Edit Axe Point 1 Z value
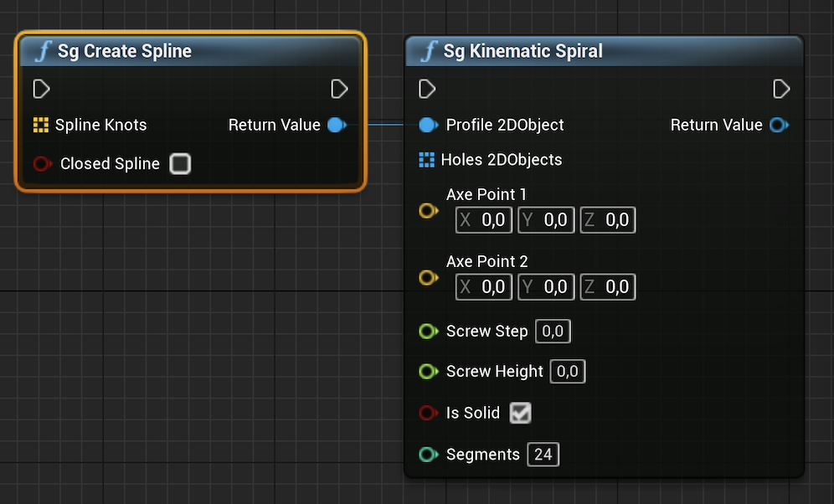This screenshot has width=834, height=504. (x=608, y=220)
